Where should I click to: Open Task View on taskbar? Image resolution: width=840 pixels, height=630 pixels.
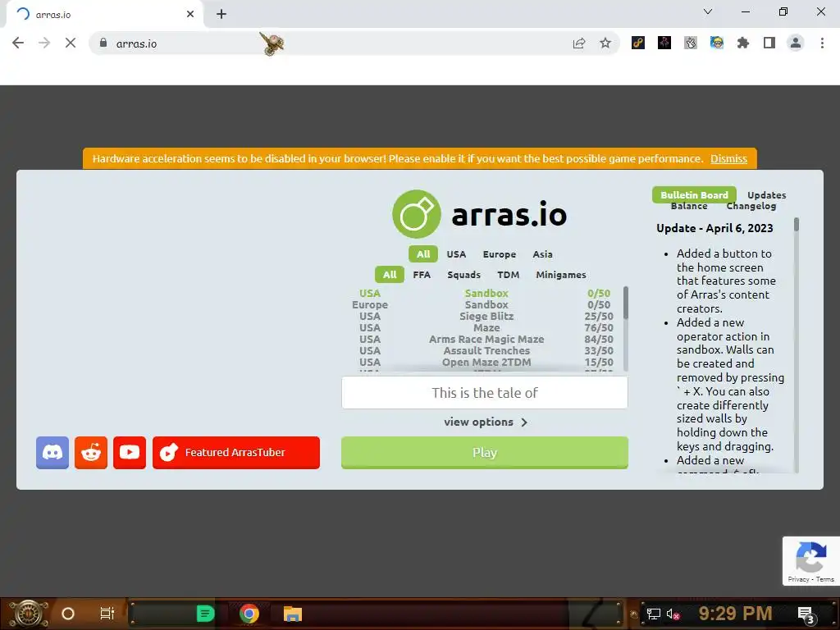(x=107, y=614)
